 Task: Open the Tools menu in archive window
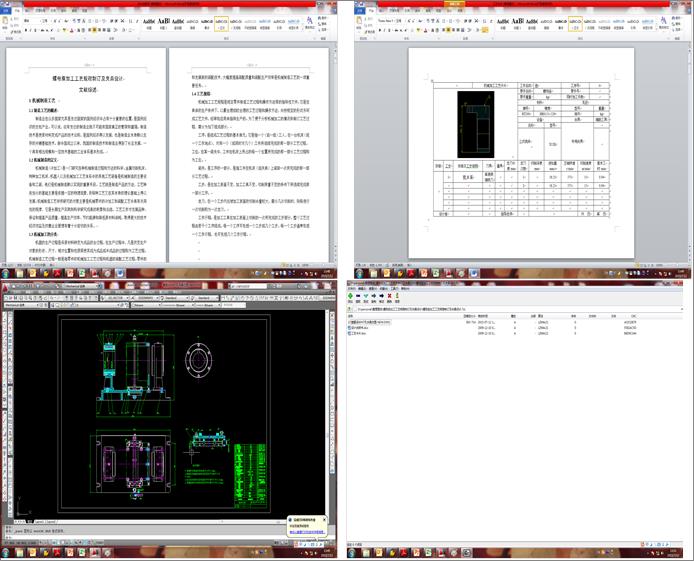[394, 288]
